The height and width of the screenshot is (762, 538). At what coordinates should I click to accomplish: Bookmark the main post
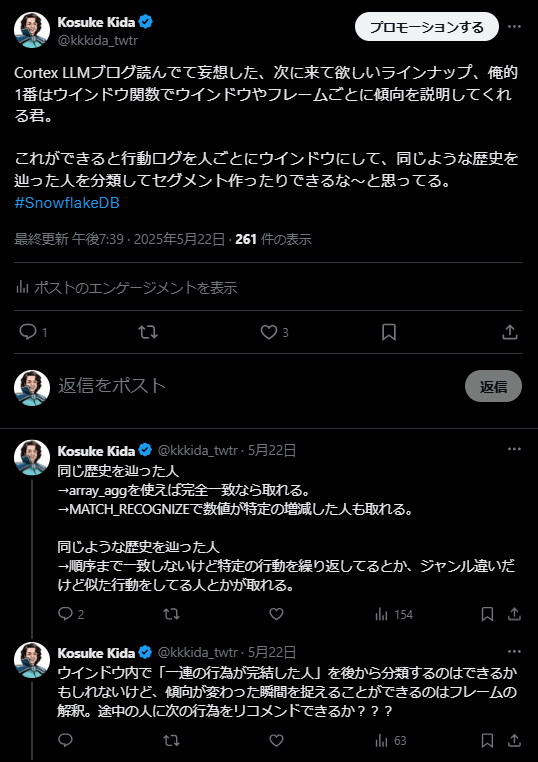[389, 332]
